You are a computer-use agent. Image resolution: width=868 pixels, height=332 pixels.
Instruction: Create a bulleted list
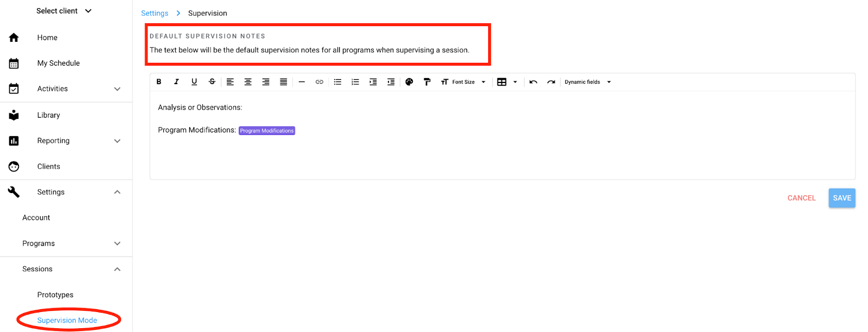click(x=337, y=82)
